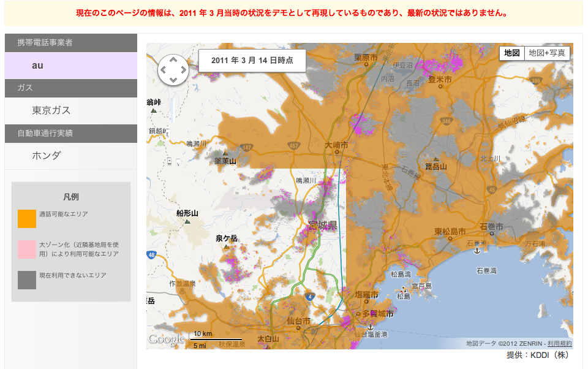Click the route 398 road shield
This screenshot has width=588, height=369.
(x=535, y=80)
